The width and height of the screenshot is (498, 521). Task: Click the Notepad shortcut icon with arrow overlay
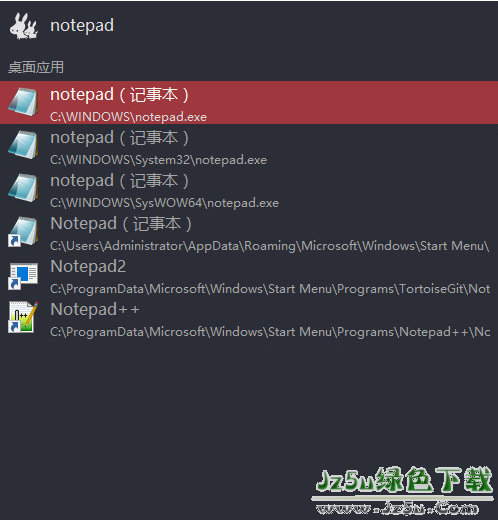[x=23, y=231]
